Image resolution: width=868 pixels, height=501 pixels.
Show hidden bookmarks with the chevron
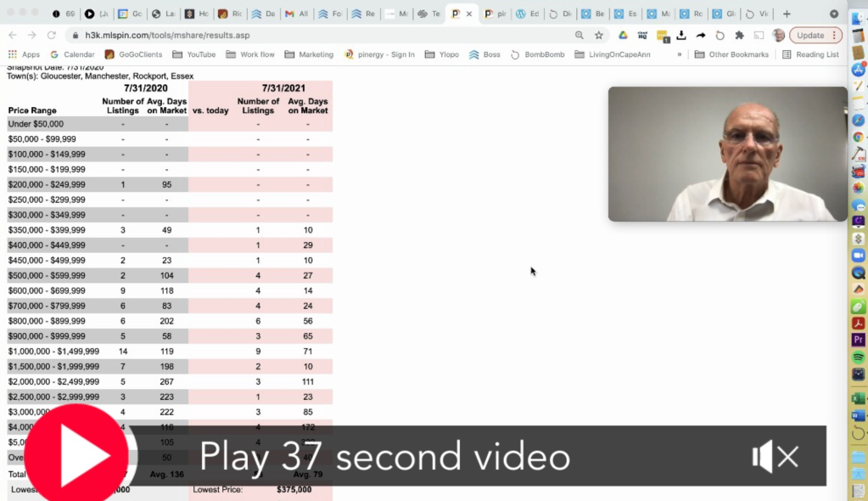point(679,54)
